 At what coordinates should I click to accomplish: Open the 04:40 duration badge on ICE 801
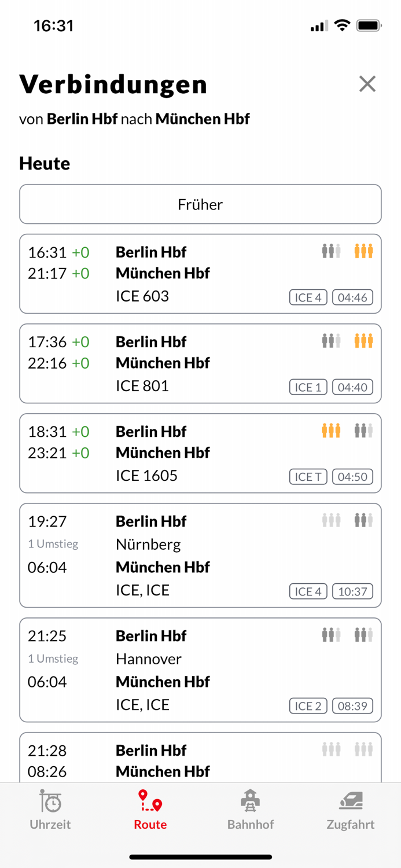[352, 387]
